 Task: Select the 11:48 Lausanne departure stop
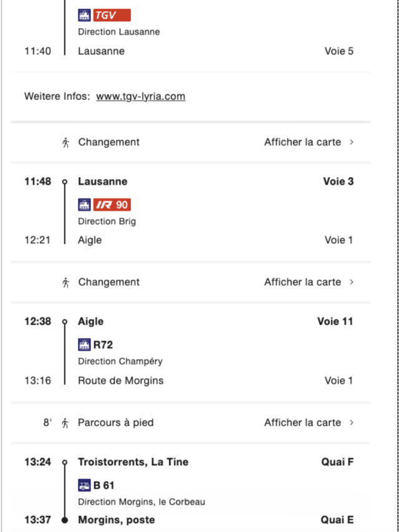point(103,181)
